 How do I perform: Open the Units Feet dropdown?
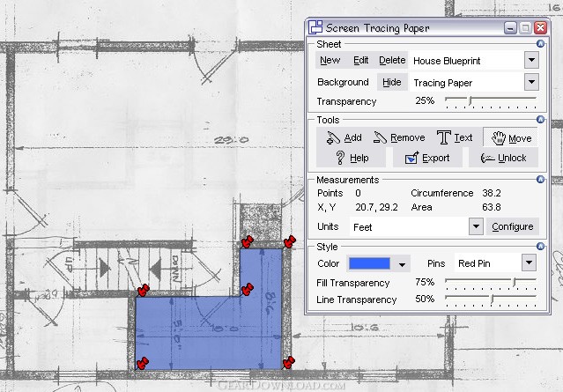point(476,227)
